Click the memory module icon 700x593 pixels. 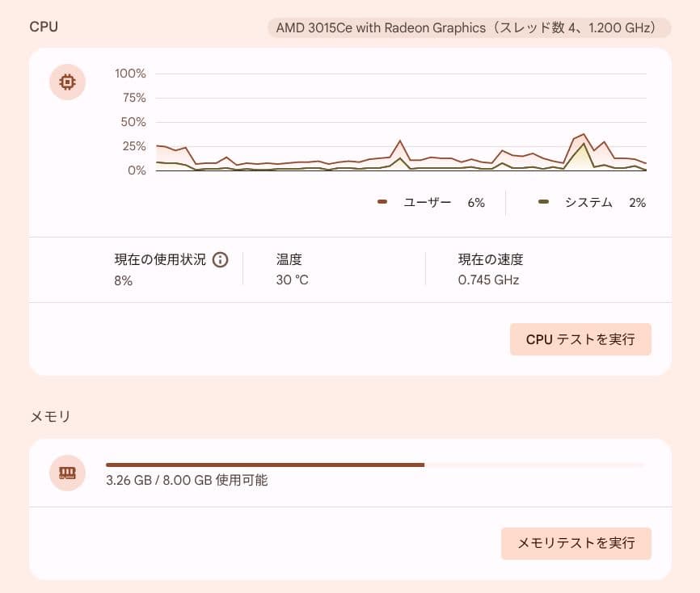pyautogui.click(x=68, y=473)
